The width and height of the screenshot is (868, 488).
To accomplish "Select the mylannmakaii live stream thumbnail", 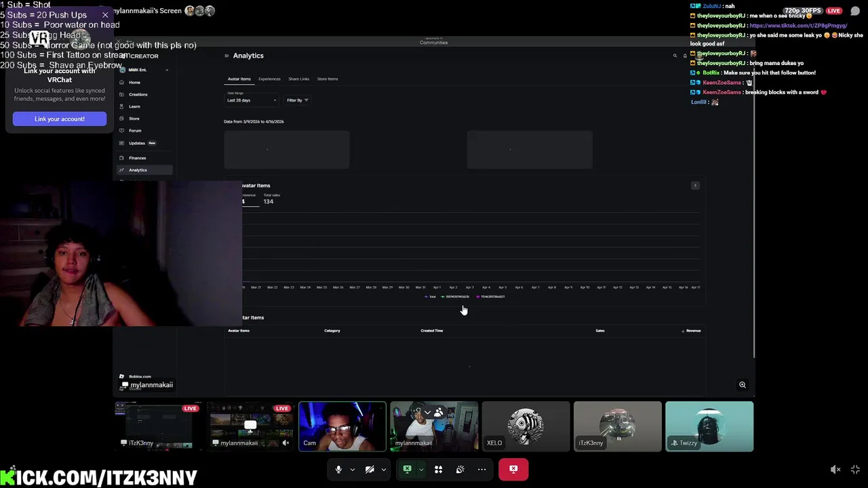I will click(x=250, y=426).
